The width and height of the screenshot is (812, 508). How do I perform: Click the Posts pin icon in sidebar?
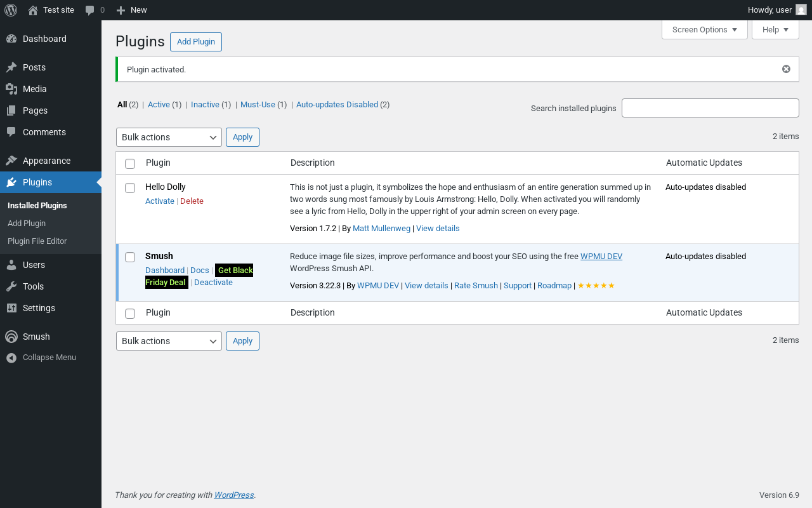click(11, 67)
